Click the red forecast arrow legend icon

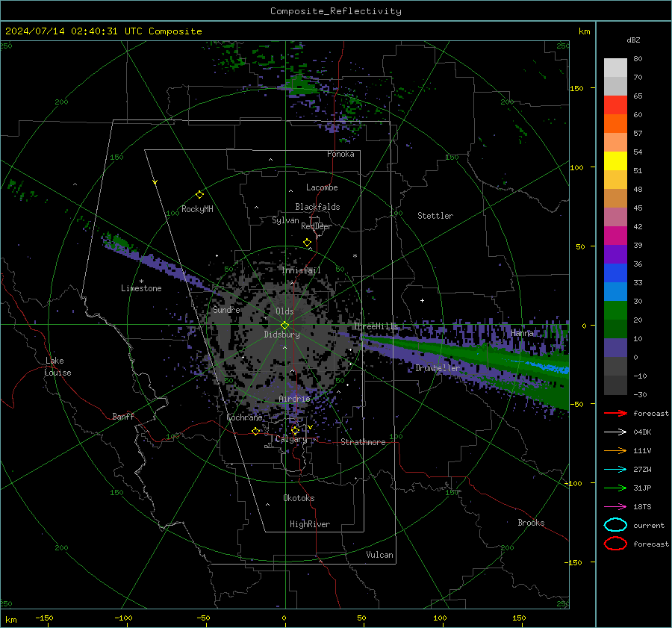tap(615, 413)
